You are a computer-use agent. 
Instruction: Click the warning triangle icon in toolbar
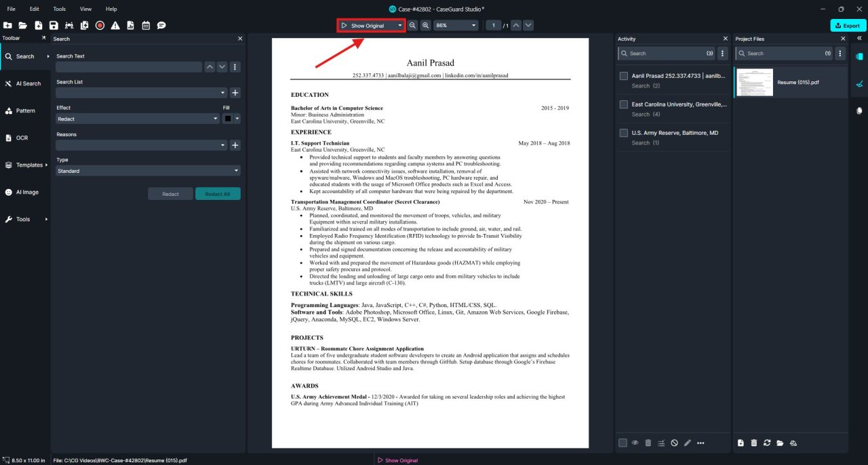[115, 25]
